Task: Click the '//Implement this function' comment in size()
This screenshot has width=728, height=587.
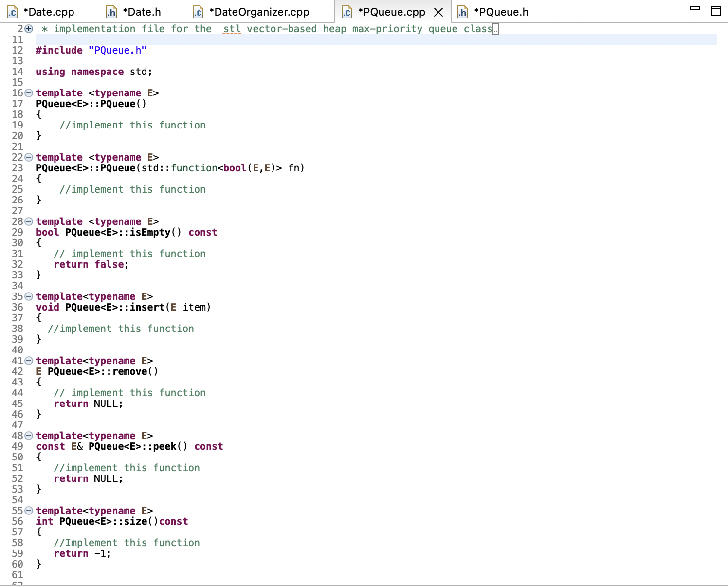Action: [127, 543]
